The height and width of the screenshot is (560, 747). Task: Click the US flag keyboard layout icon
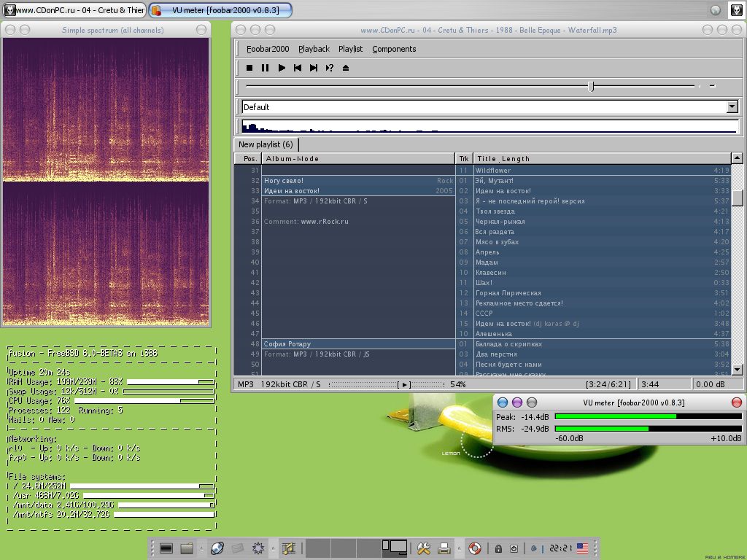point(582,548)
